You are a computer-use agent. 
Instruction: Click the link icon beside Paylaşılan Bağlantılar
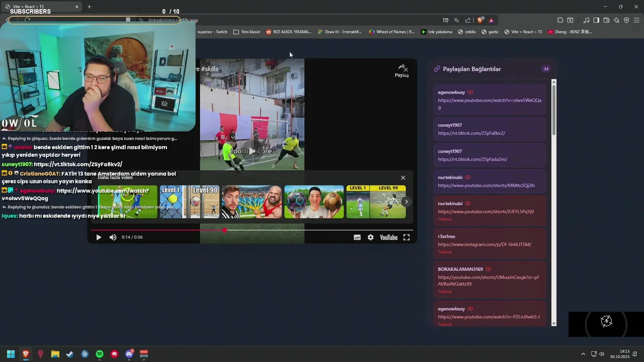(x=437, y=69)
